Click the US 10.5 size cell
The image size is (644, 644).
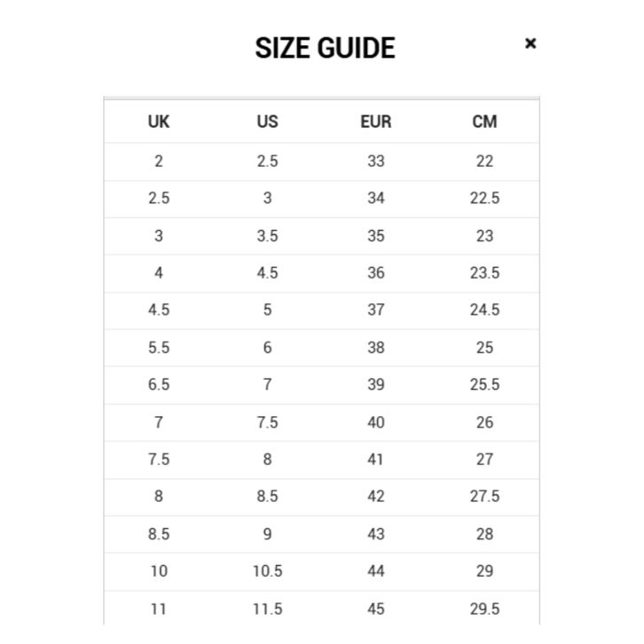[x=267, y=571]
